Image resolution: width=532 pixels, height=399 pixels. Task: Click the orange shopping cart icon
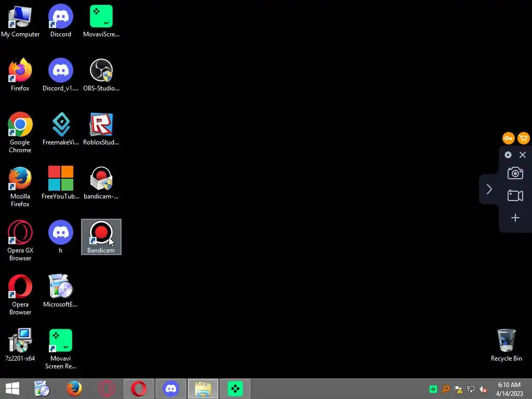point(524,138)
